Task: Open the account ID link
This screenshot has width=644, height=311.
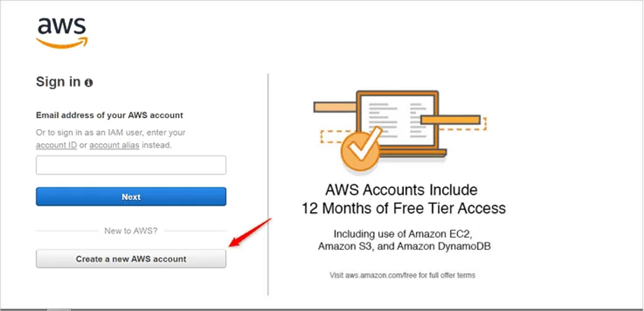Action: pos(57,145)
